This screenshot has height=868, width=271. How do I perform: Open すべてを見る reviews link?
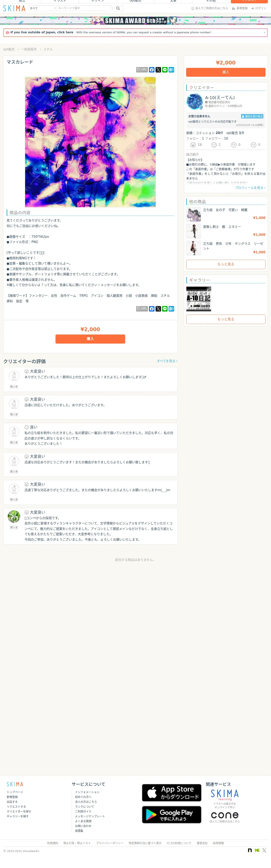[167, 361]
